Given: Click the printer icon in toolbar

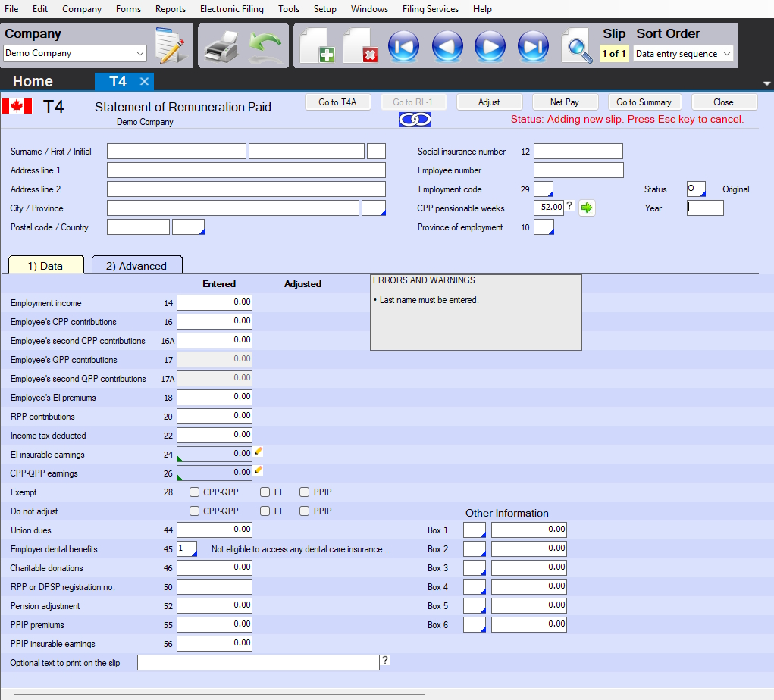Looking at the screenshot, I should (x=221, y=47).
